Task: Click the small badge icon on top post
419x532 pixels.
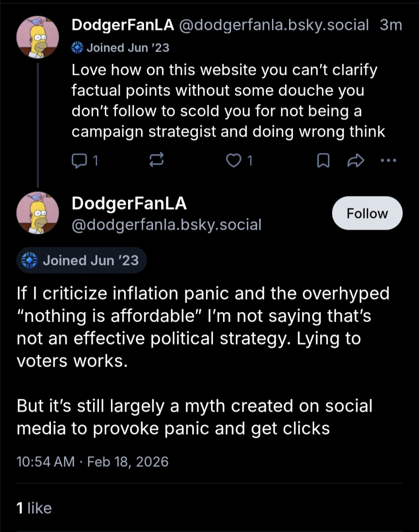Action: tap(78, 48)
